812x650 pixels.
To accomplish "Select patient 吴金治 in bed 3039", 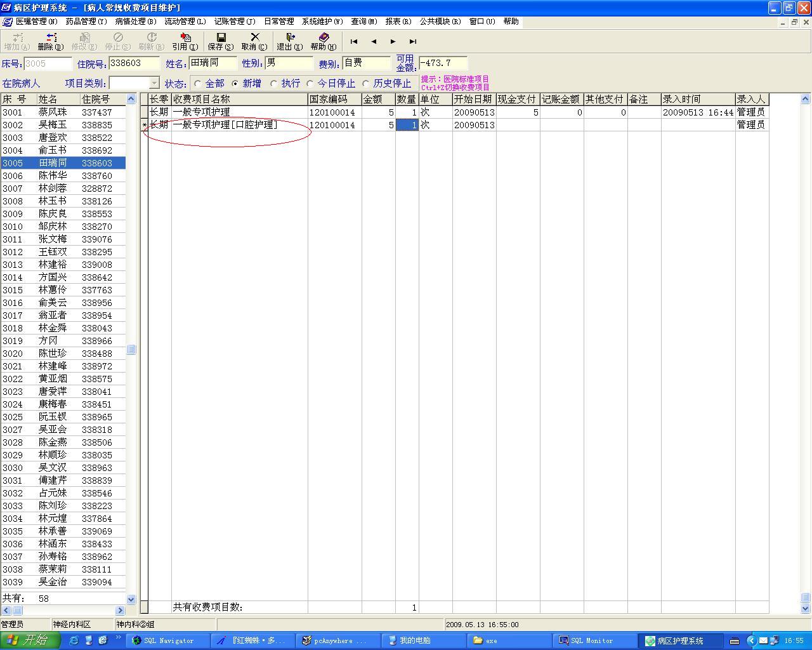I will point(63,582).
